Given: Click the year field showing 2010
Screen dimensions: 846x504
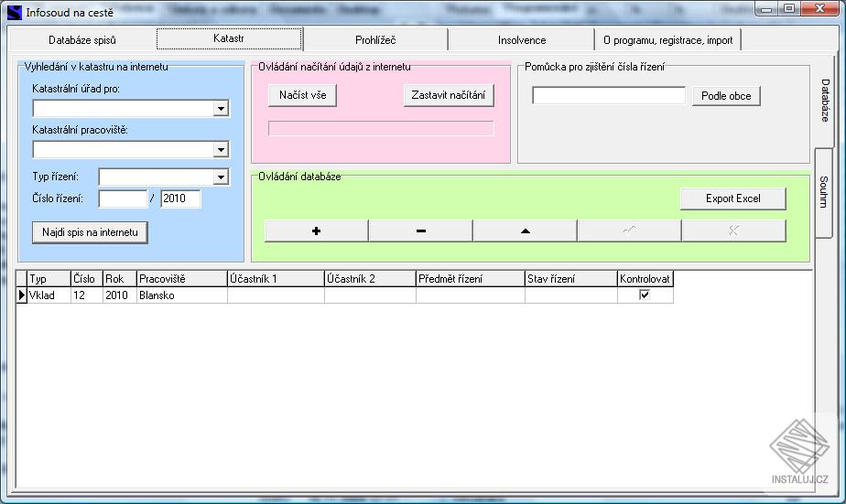Looking at the screenshot, I should [180, 198].
